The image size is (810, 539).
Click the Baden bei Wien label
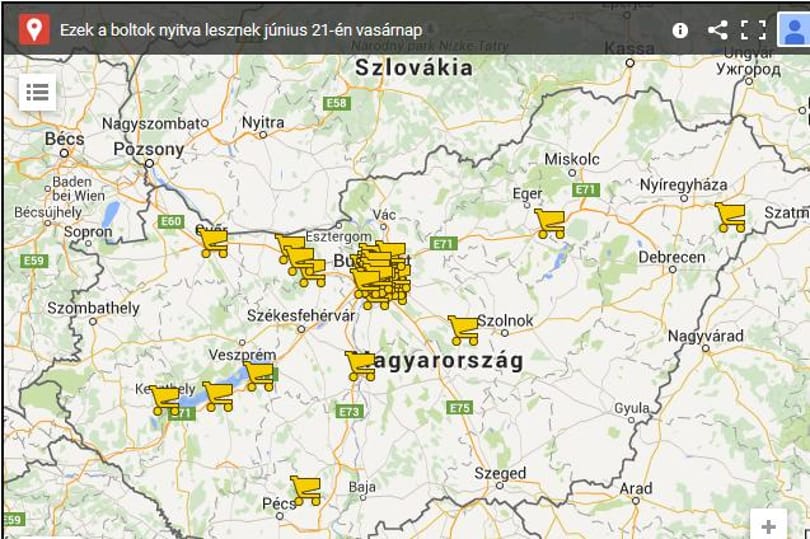click(x=79, y=189)
